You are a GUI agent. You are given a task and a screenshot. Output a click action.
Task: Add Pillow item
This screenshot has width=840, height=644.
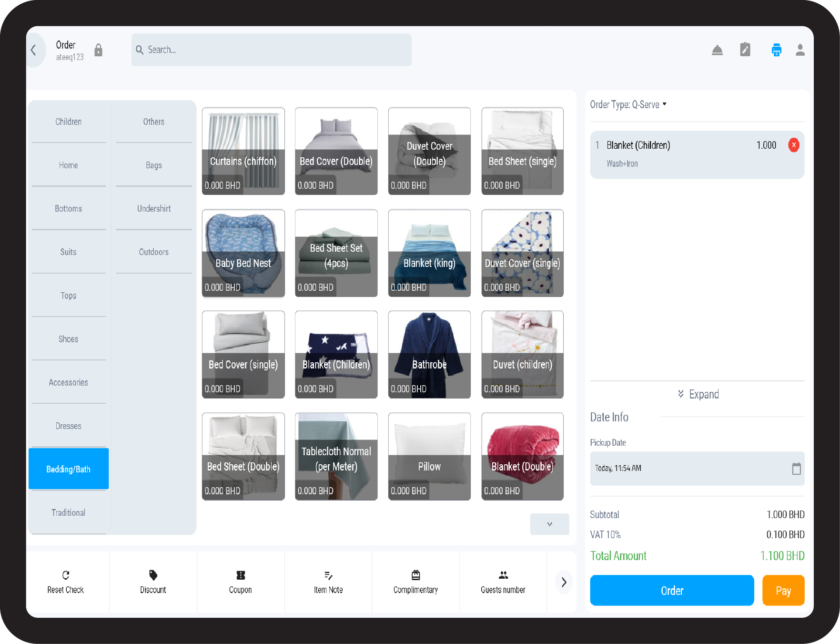click(x=429, y=457)
